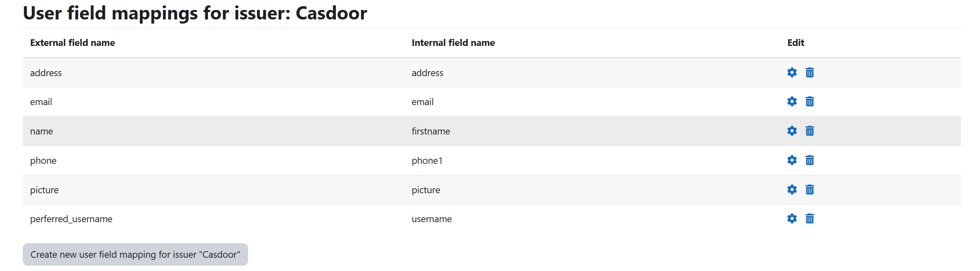Click the firstname internal field cell

click(x=431, y=131)
